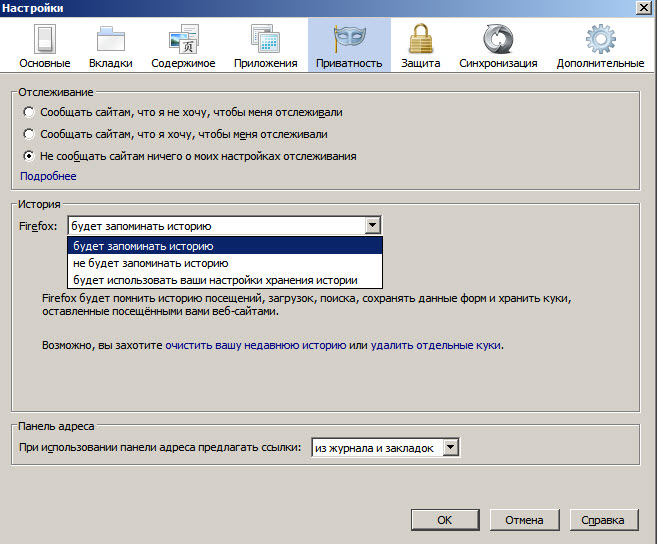Open the Защита padlock icon
Image resolution: width=657 pixels, height=544 pixels.
point(420,40)
